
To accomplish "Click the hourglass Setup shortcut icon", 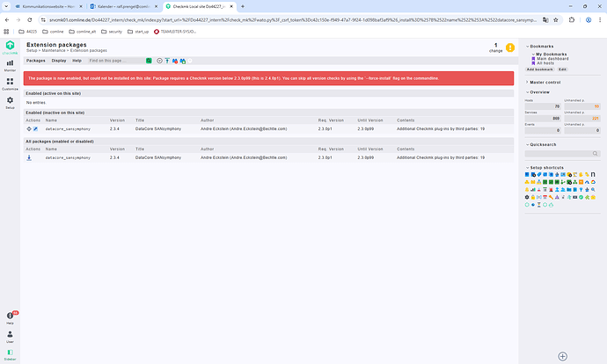I will click(539, 205).
